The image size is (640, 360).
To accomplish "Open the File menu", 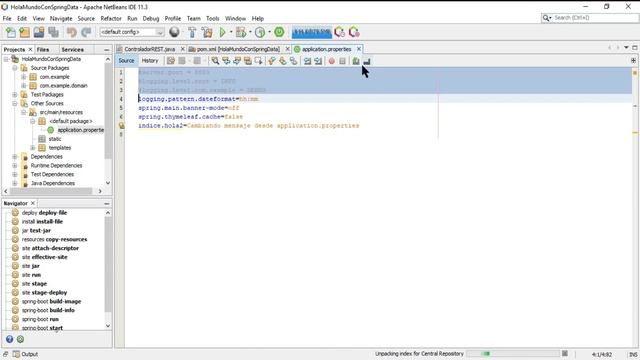I will click(7, 18).
